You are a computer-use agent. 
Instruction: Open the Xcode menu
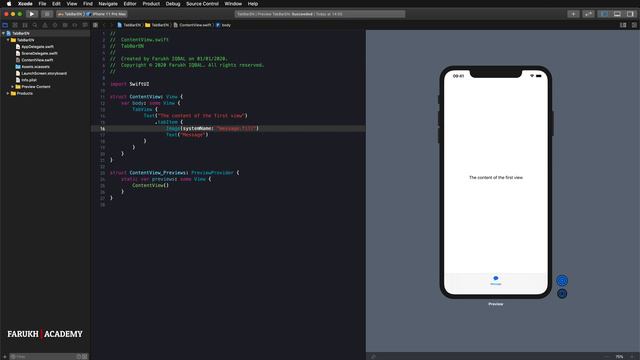(25, 4)
